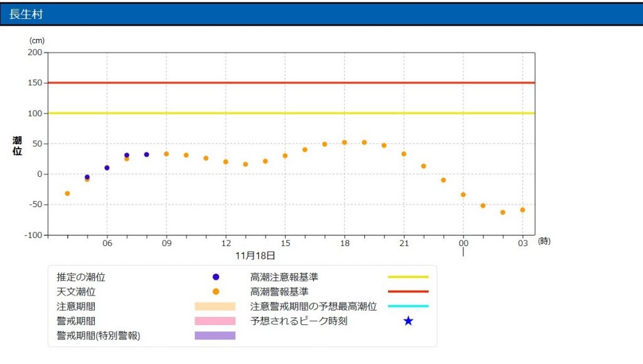Click the orange tide point at 15
Screen dimensions: 643x364
(x=285, y=156)
